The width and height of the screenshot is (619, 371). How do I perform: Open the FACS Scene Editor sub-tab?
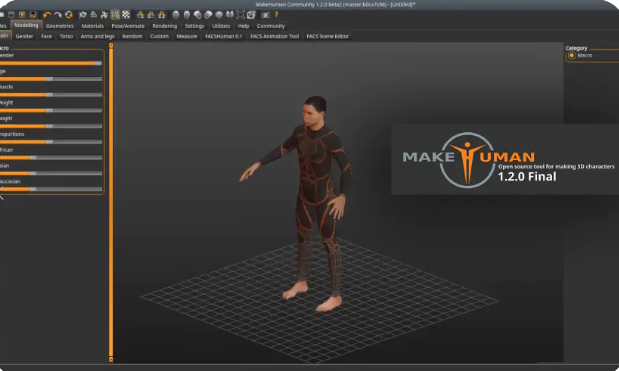click(327, 36)
